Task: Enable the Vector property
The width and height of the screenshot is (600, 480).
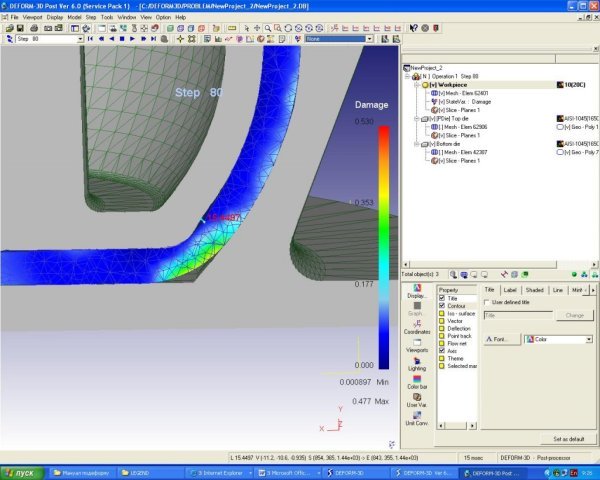Action: click(x=442, y=321)
